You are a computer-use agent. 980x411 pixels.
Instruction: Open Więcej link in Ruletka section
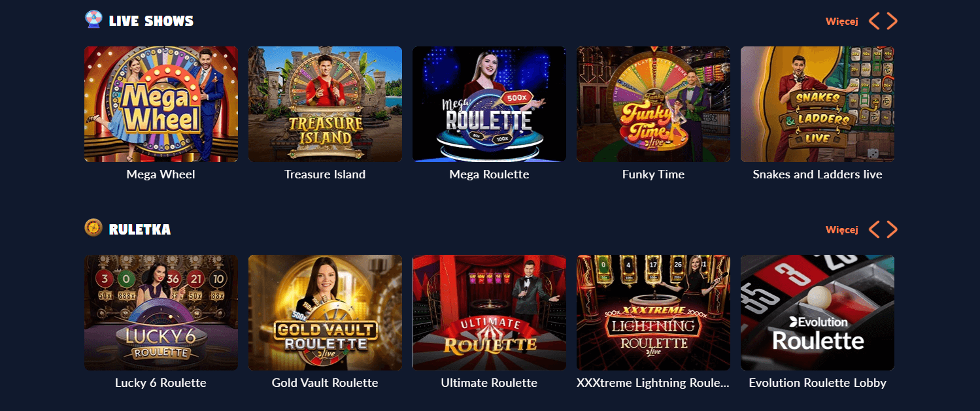point(841,229)
